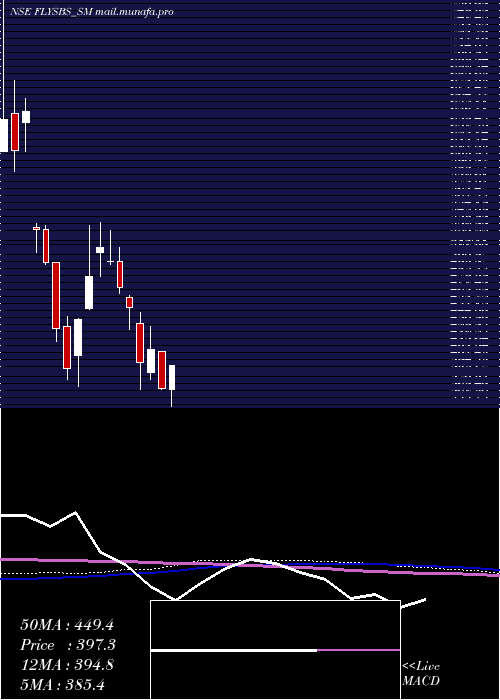Select the Price : 397.3 value
This screenshot has width=500, height=700.
[68, 645]
